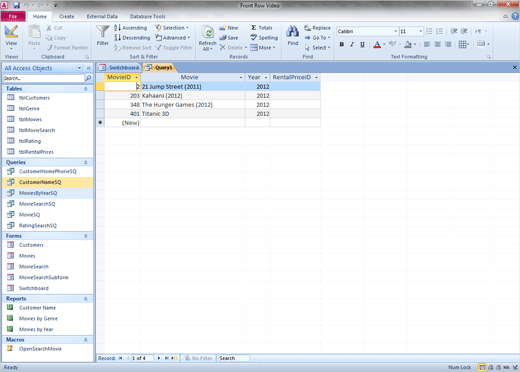Click the No Filter indicator
The height and width of the screenshot is (372, 520).
(199, 358)
